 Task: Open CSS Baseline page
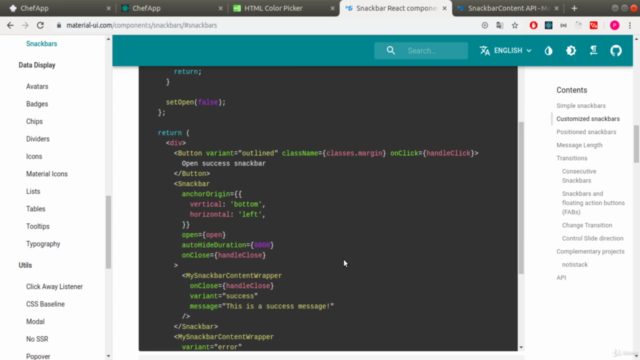(x=46, y=304)
